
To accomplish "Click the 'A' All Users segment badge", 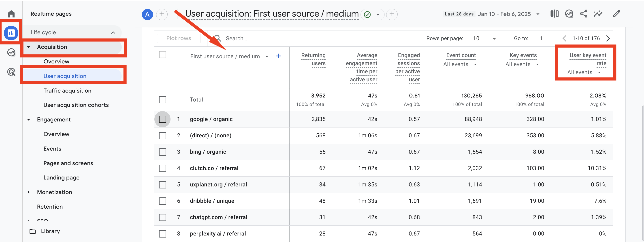I will click(147, 14).
